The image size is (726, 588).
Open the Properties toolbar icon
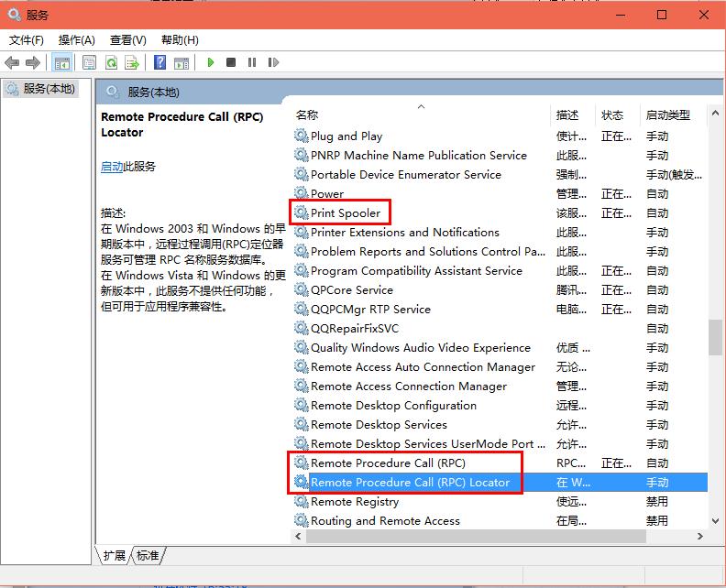point(89,62)
